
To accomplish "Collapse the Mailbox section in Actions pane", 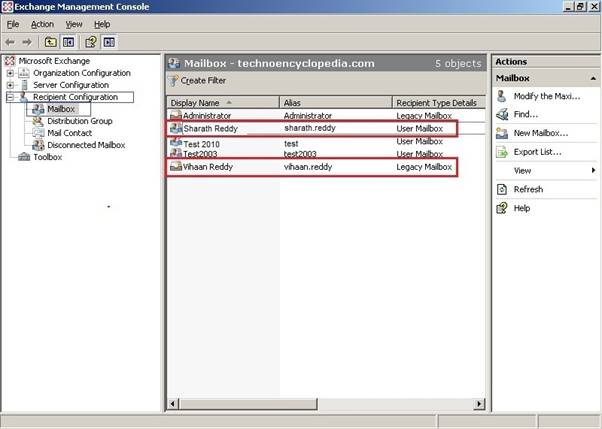I will 592,77.
